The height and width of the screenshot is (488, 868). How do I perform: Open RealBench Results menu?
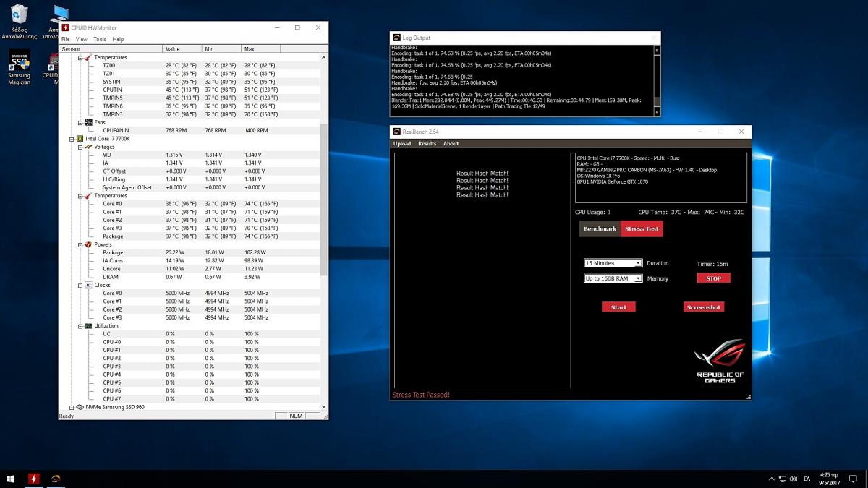point(427,143)
